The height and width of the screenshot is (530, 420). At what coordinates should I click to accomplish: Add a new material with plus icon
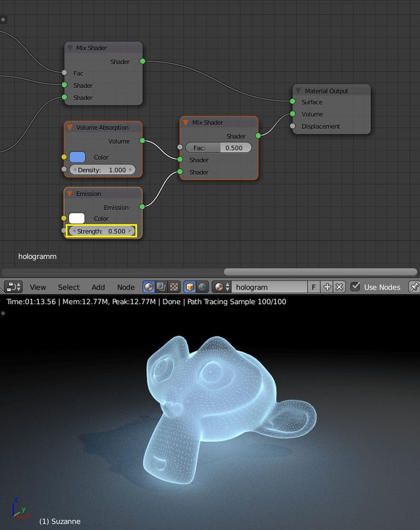click(x=327, y=287)
